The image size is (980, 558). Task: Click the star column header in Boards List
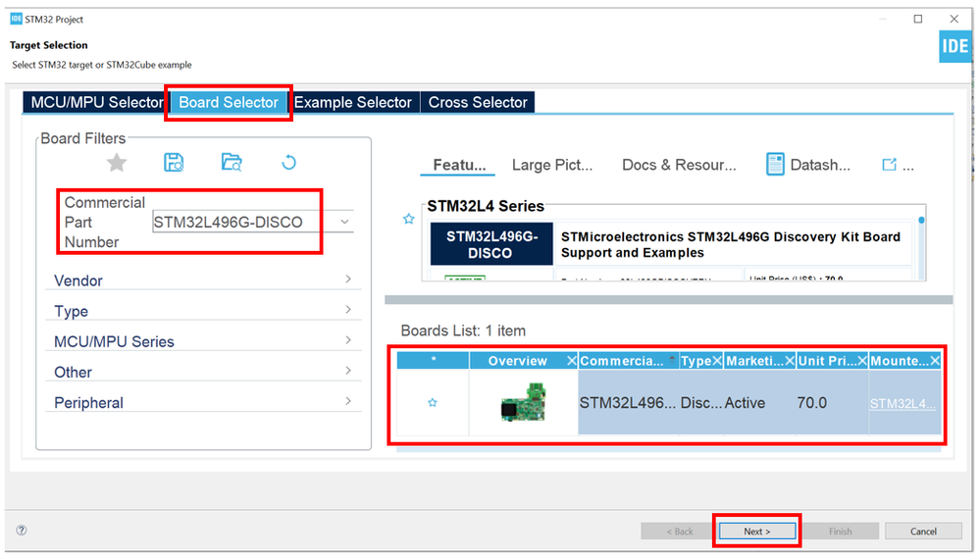pyautogui.click(x=433, y=361)
